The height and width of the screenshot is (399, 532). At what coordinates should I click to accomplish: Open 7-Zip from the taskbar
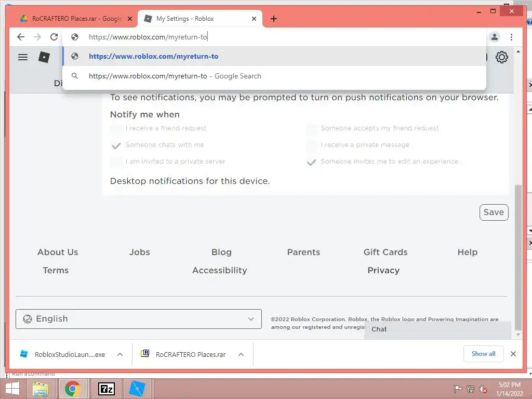click(x=106, y=389)
